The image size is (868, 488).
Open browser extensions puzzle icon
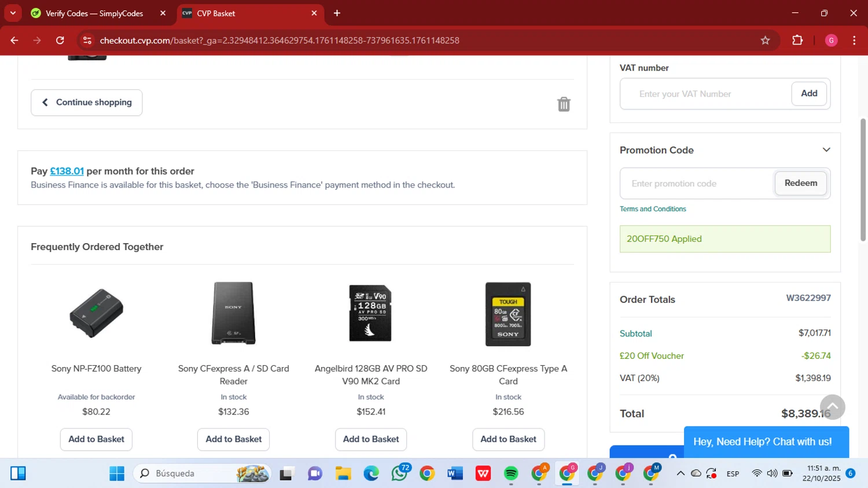(797, 41)
